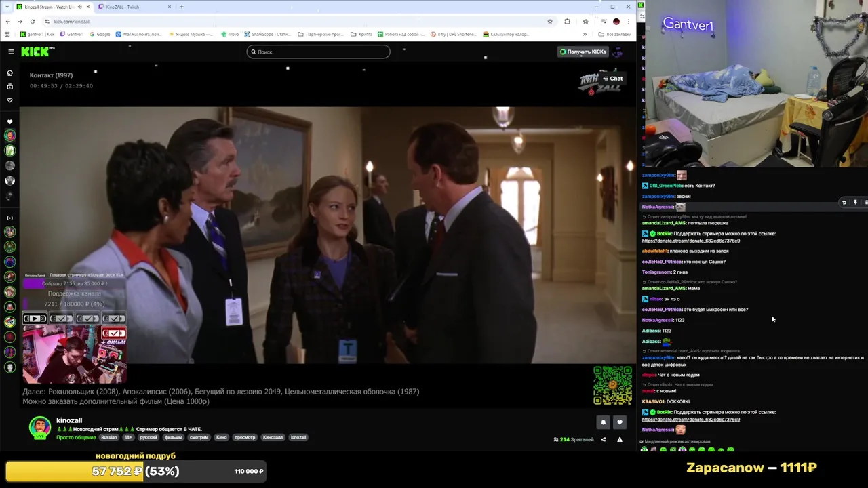Follow the channel with the heart button
This screenshot has width=868, height=488.
coord(619,422)
